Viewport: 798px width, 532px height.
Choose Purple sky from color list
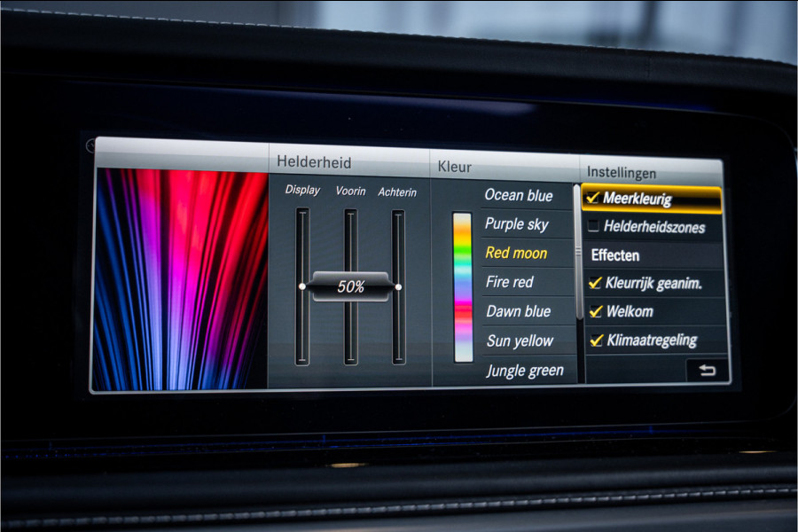516,224
